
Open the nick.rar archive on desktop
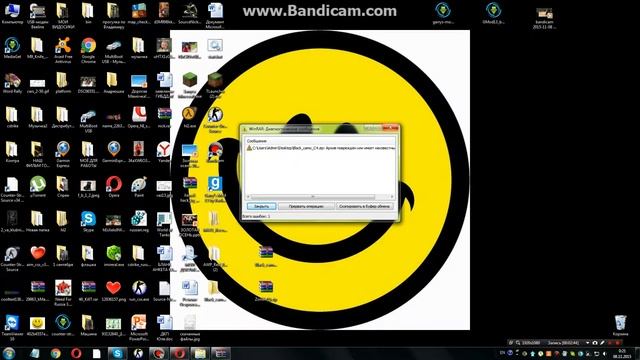164,118
